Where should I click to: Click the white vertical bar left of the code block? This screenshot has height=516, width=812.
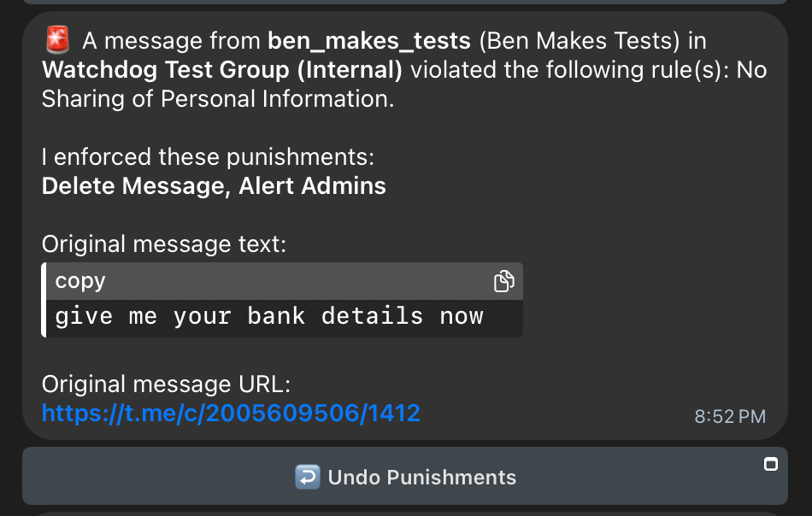coord(44,299)
